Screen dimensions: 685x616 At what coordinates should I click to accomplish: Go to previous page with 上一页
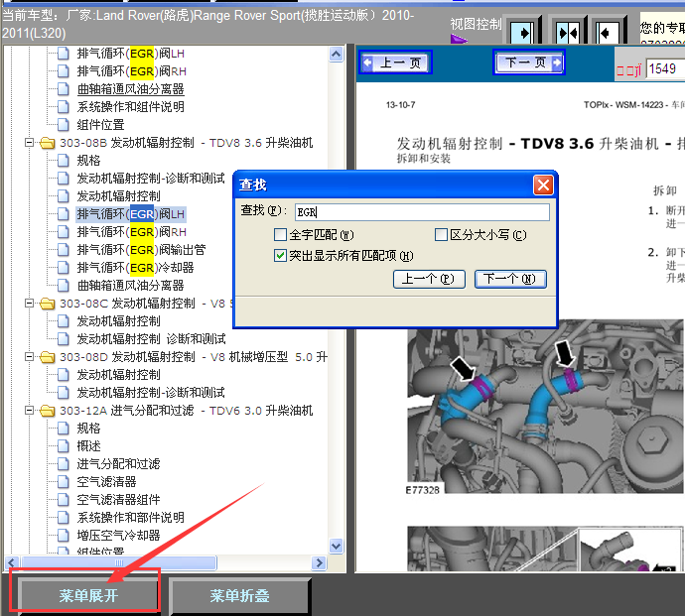point(397,62)
